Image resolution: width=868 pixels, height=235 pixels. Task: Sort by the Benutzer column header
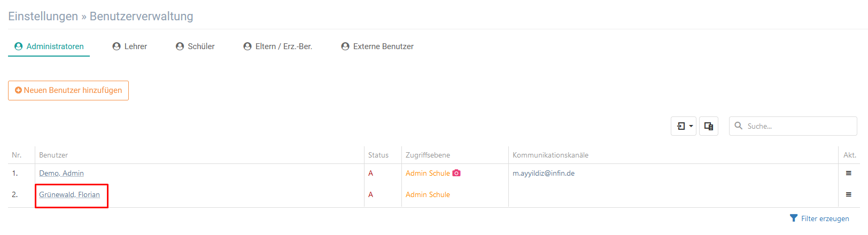[x=53, y=155]
